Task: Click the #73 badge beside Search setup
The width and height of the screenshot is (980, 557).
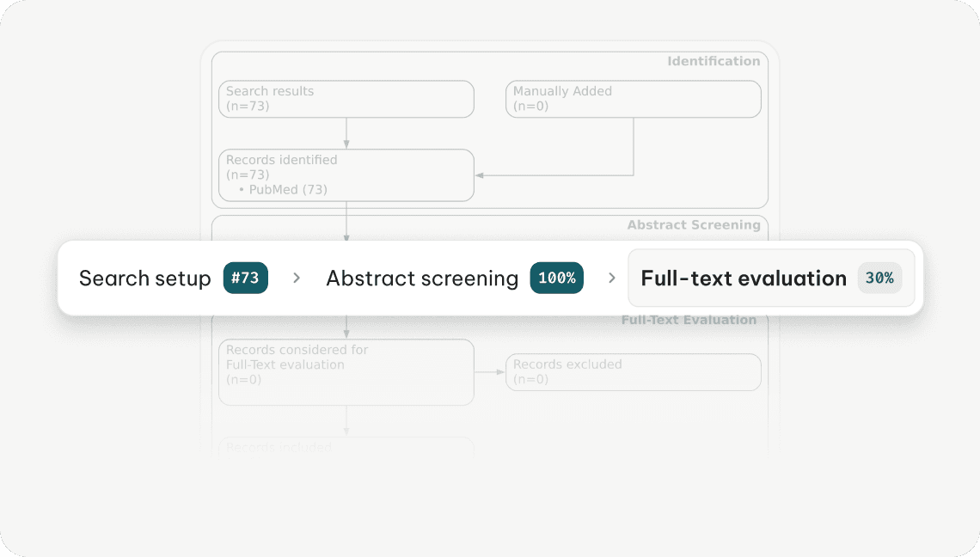Action: click(x=246, y=278)
